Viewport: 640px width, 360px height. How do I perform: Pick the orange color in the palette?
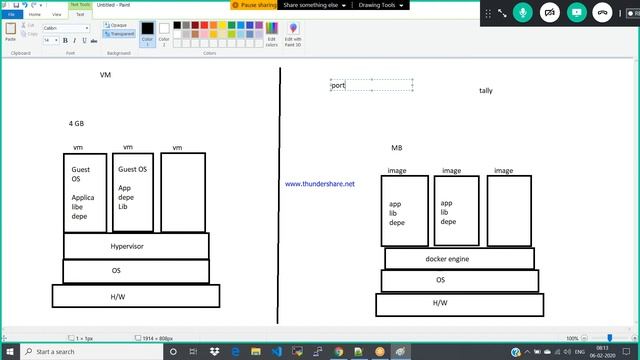(213, 25)
